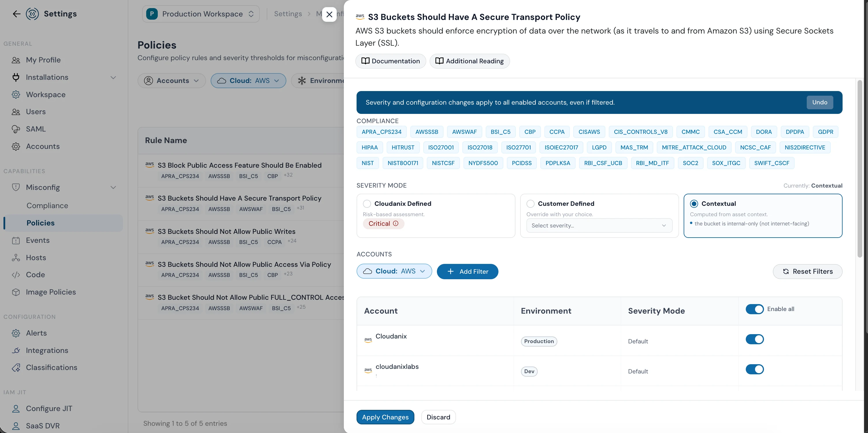Click the HIPAA compliance tag

pyautogui.click(x=370, y=147)
